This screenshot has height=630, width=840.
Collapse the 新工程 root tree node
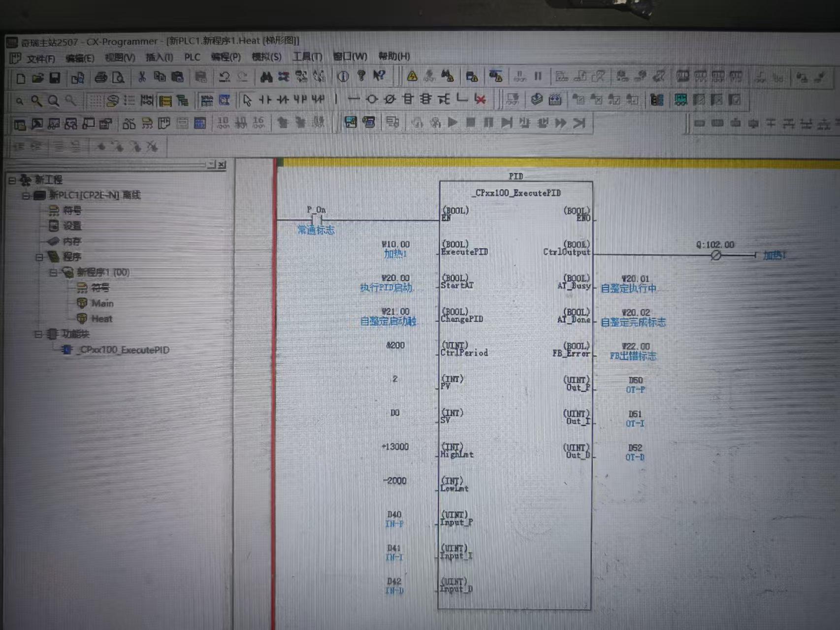[x=12, y=181]
